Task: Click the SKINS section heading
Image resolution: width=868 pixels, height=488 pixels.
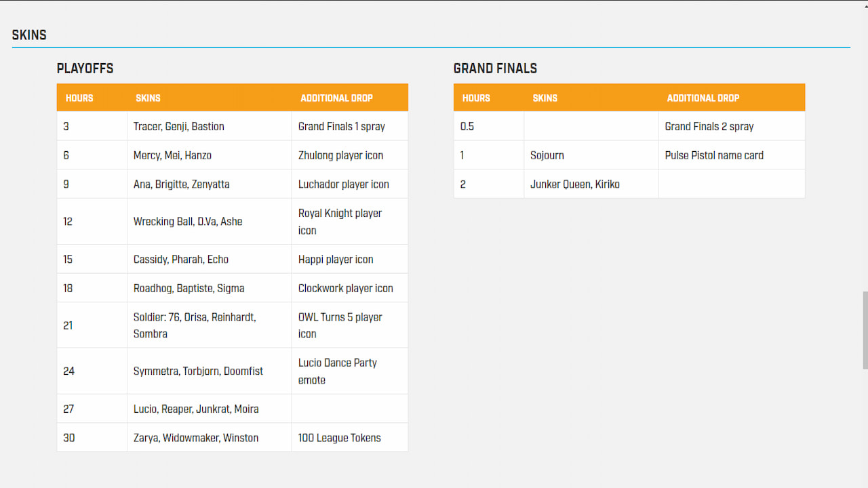Action: click(x=29, y=35)
